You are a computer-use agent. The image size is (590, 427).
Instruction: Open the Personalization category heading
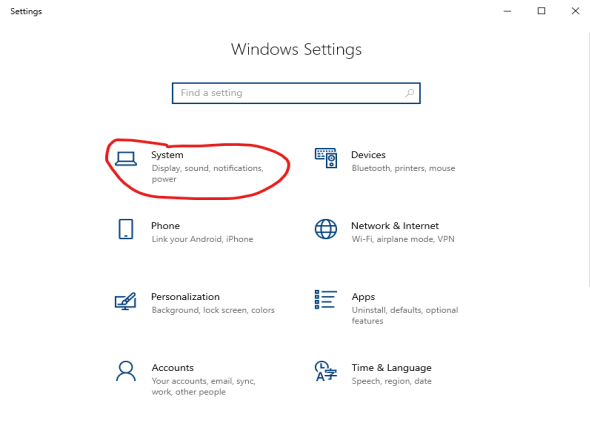click(x=186, y=297)
